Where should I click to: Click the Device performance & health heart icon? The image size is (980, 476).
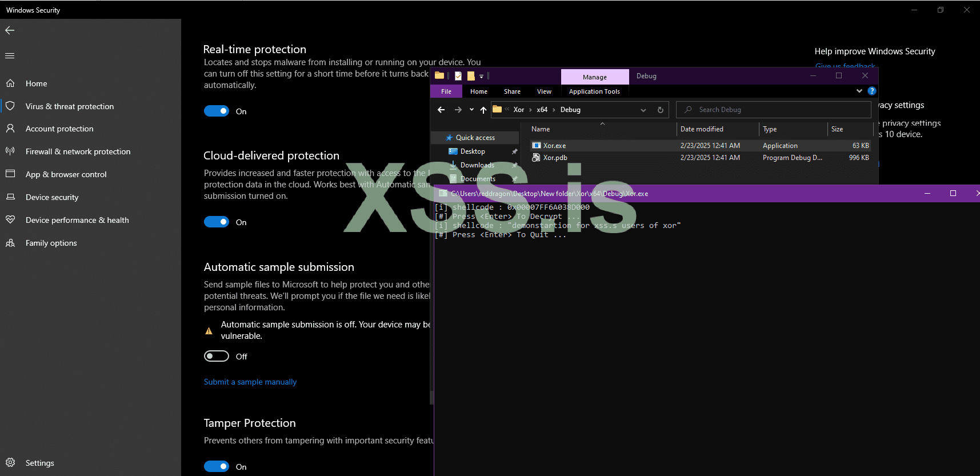pos(10,219)
